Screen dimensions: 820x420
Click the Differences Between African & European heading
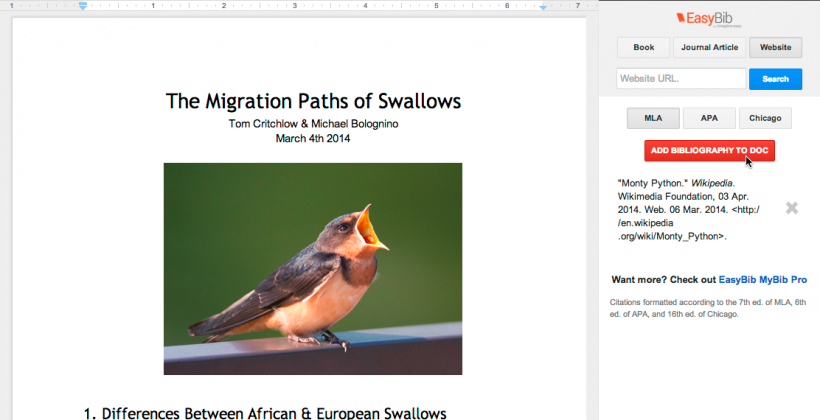pyautogui.click(x=273, y=412)
